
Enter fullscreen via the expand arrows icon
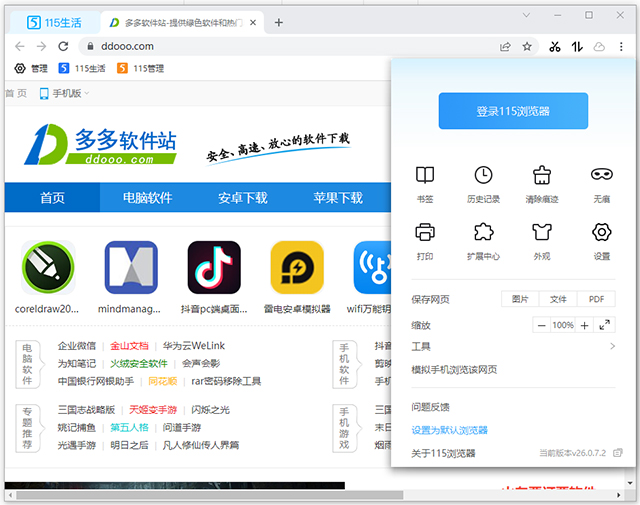(x=604, y=325)
